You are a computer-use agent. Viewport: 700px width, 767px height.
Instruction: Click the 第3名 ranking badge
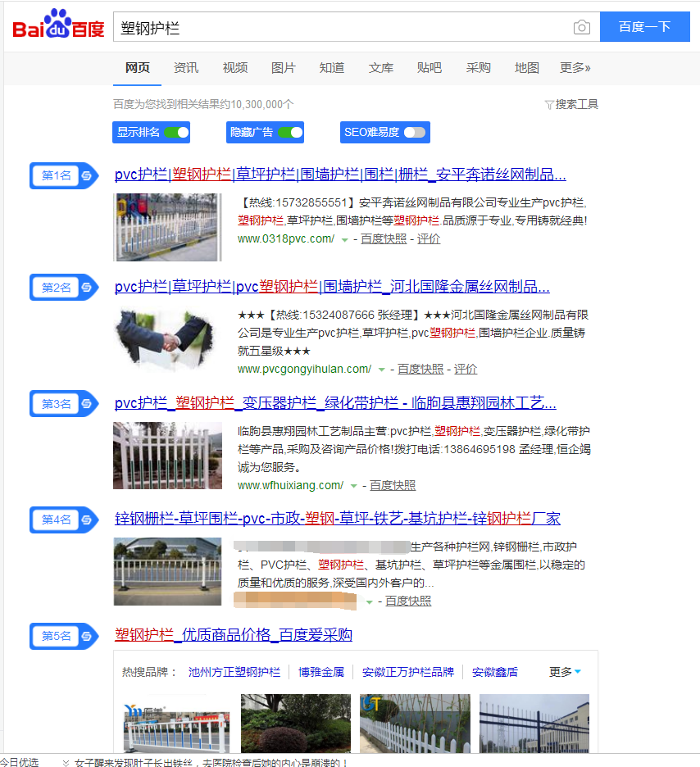tap(64, 403)
